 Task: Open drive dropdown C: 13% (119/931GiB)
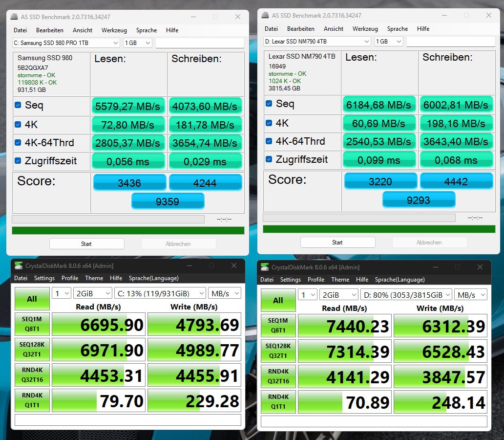point(160,293)
